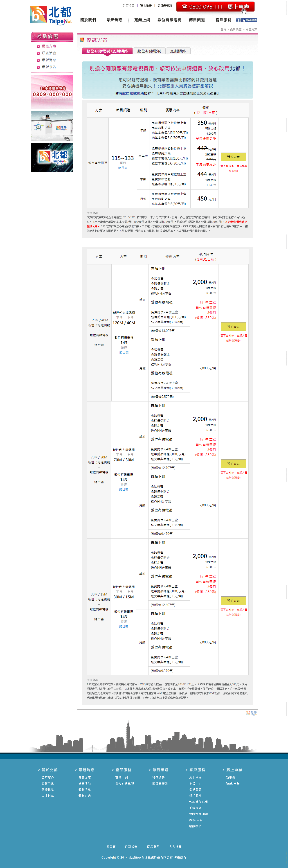Screen dimensions: 288x868
Task: Open 各項操作說明 in the footer
Action: click(198, 802)
